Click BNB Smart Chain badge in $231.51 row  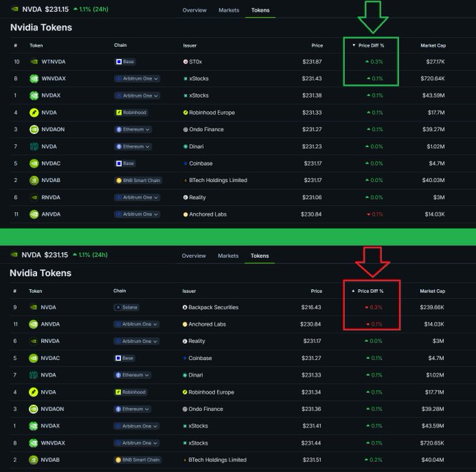pos(137,460)
